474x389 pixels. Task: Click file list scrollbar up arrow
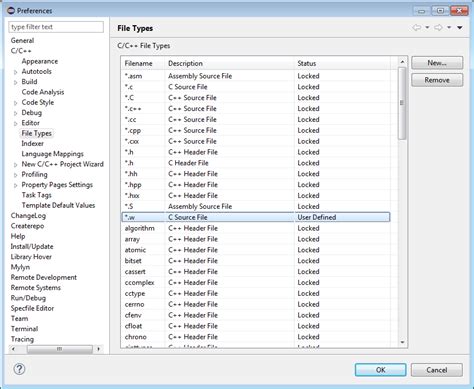tap(402, 62)
